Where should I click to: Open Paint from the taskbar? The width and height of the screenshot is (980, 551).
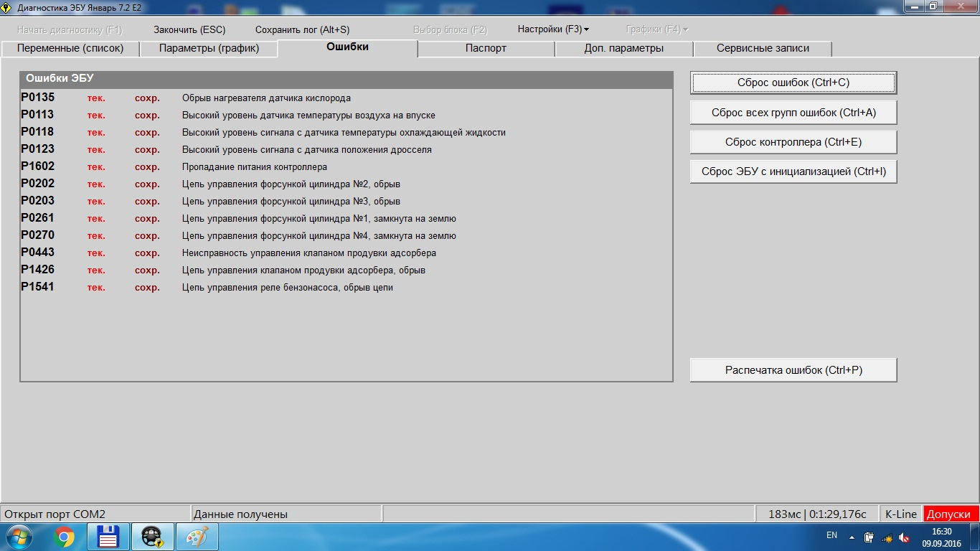[196, 537]
